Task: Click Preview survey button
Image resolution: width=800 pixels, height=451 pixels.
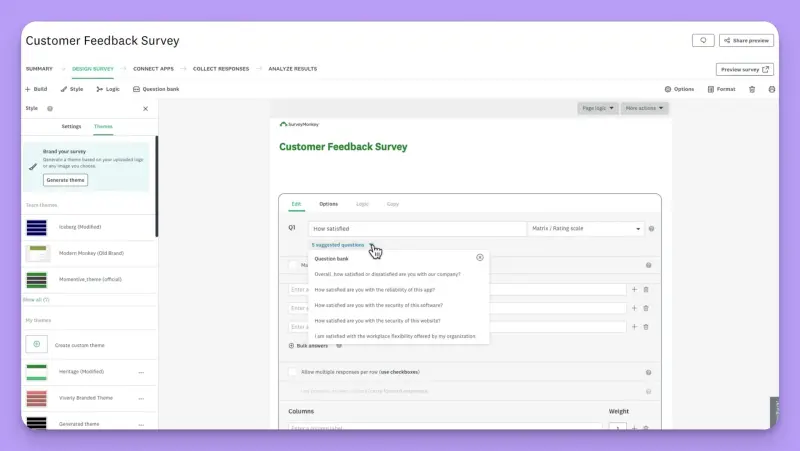Action: click(744, 69)
